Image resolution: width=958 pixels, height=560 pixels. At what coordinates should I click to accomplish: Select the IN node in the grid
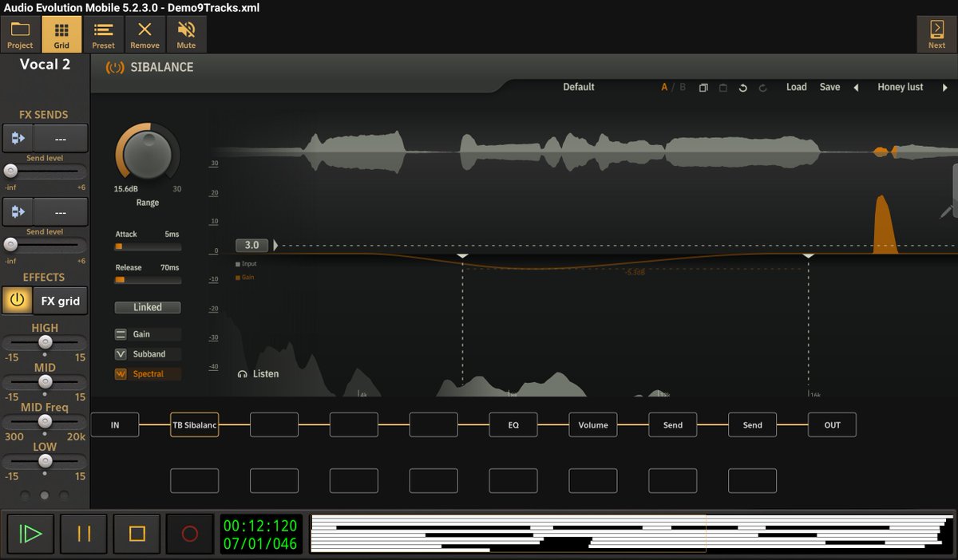tap(115, 425)
